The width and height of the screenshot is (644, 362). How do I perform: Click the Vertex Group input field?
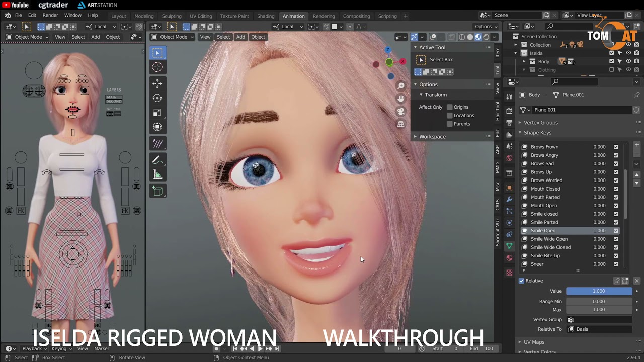coord(599,320)
